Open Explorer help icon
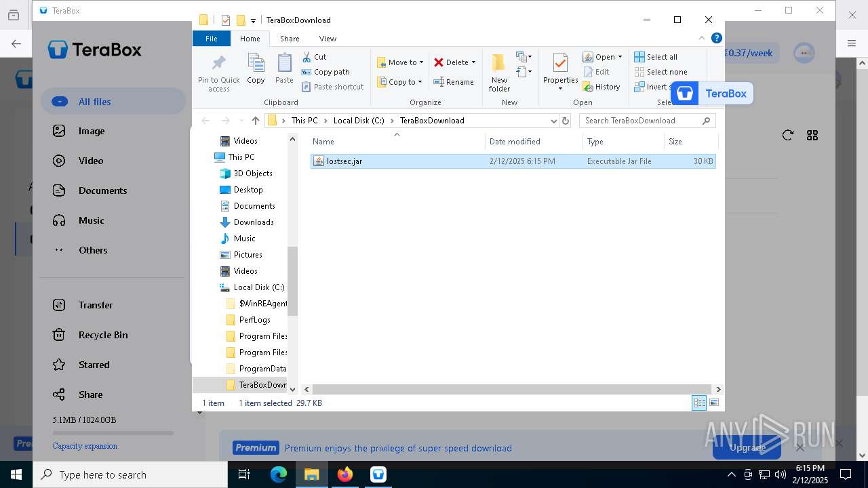 [716, 38]
